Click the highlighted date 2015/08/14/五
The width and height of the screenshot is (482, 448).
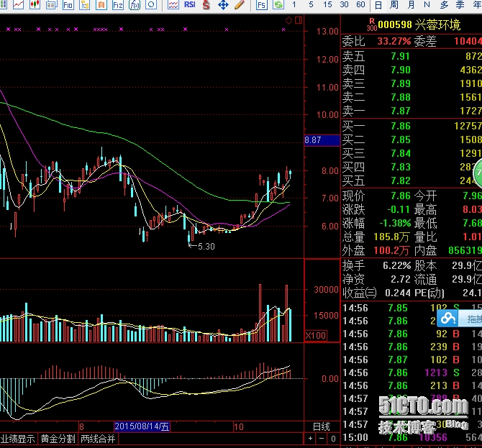point(142,426)
